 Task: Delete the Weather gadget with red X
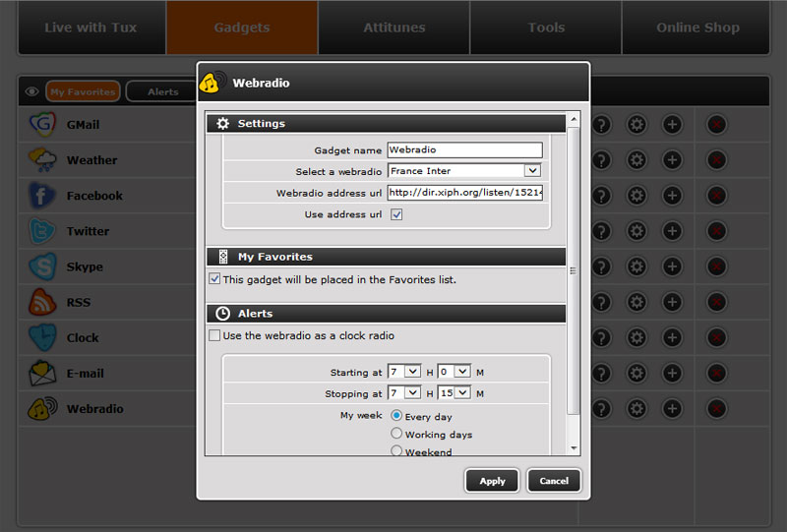point(716,160)
